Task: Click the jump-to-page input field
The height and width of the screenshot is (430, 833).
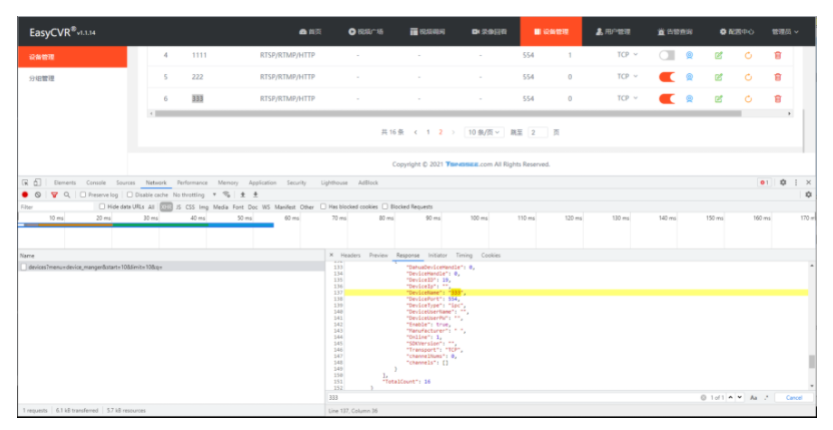Action: (x=538, y=132)
